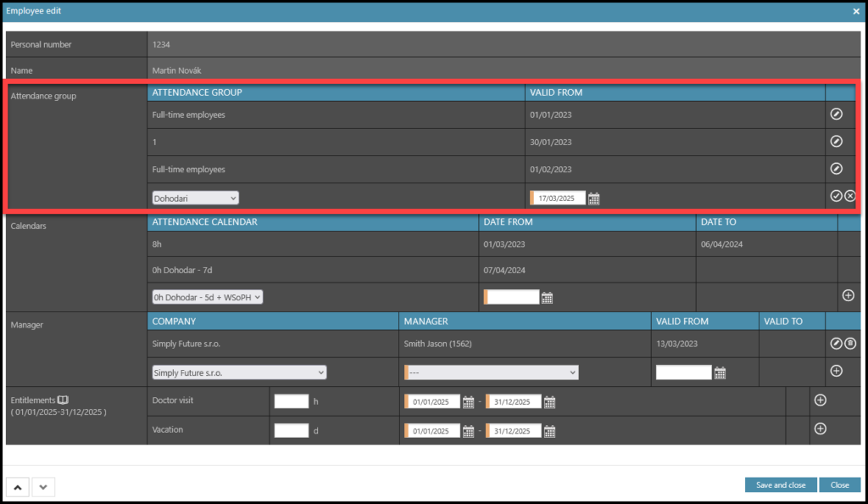Edit the Smith Jason manager entry

(836, 343)
